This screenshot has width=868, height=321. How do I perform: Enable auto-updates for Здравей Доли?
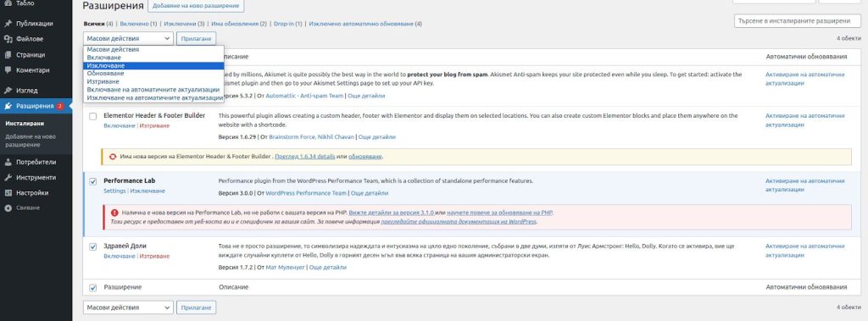click(805, 251)
